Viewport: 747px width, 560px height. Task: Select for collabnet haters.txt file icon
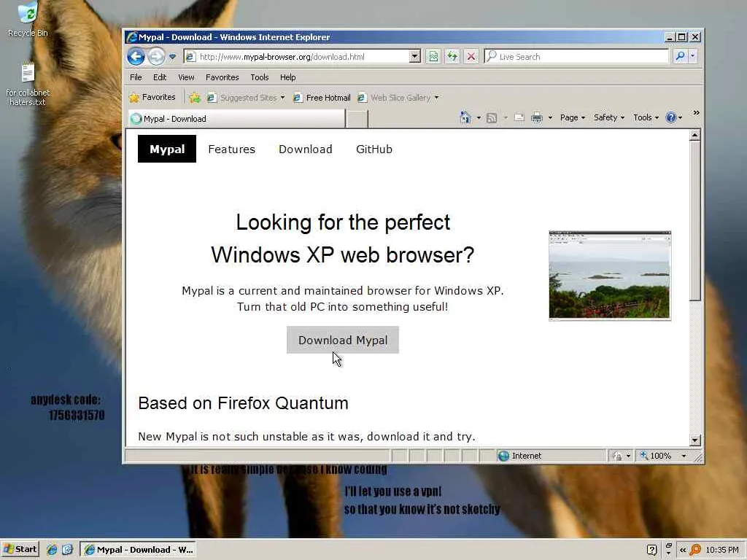pyautogui.click(x=28, y=85)
